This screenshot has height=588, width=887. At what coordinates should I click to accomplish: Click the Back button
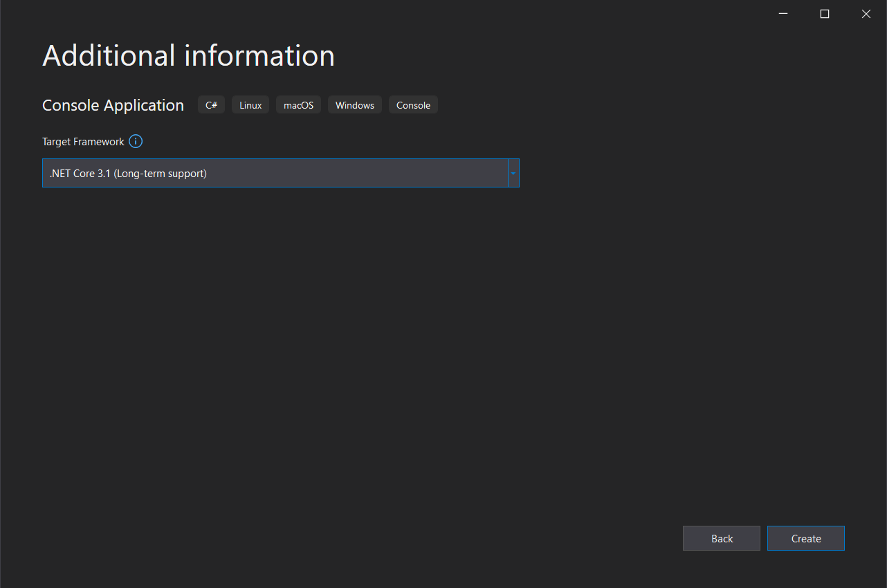(721, 538)
